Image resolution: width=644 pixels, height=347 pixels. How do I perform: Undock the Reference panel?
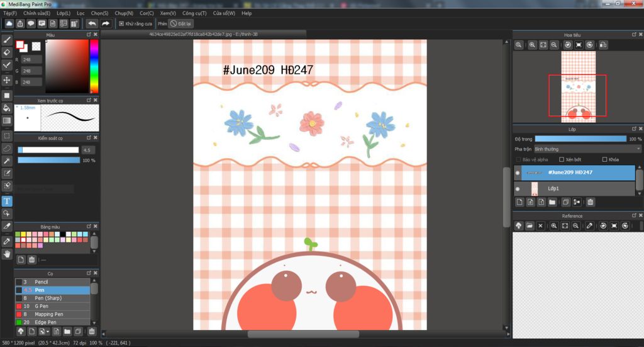click(634, 215)
